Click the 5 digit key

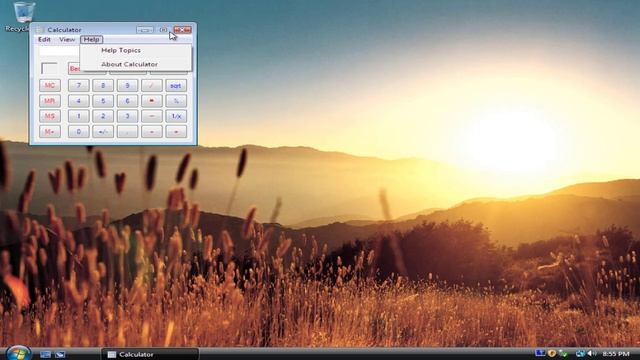point(103,101)
